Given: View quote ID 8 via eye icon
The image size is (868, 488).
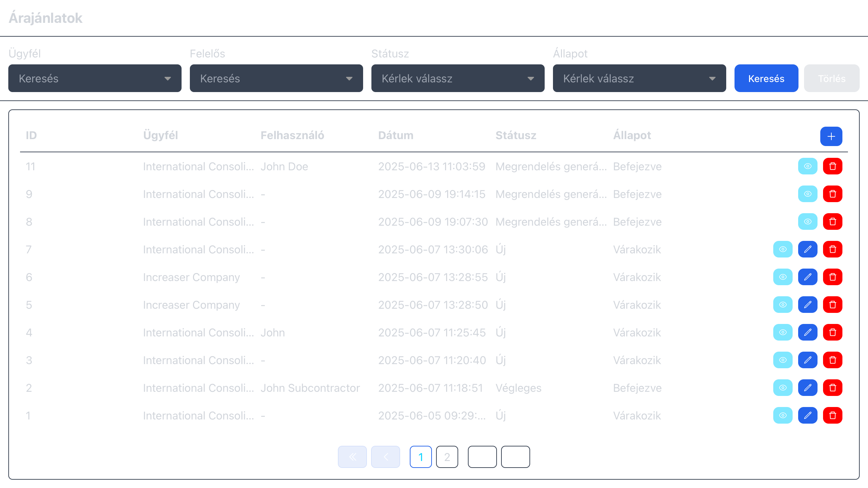Looking at the screenshot, I should [807, 222].
